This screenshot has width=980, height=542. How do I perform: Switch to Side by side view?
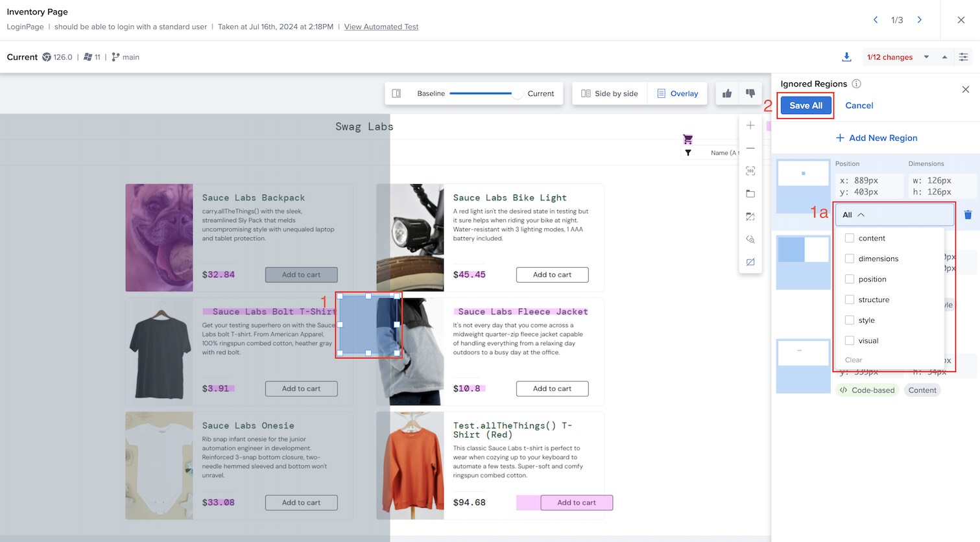click(610, 93)
